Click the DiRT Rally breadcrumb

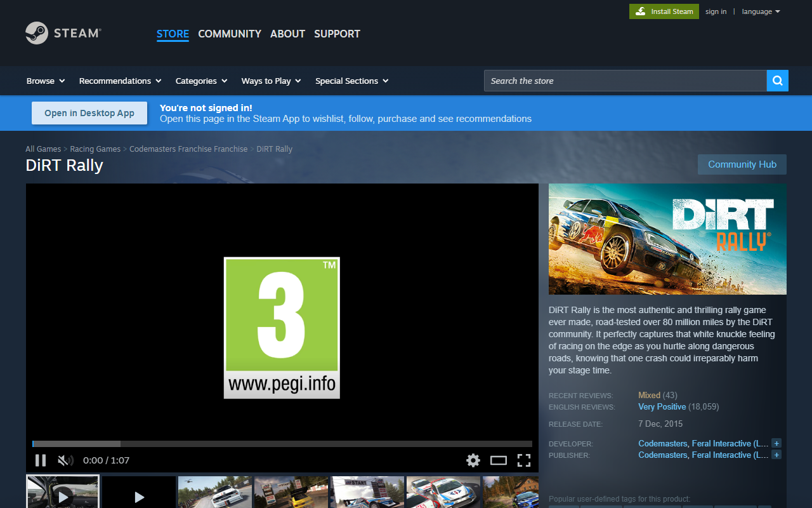point(275,149)
